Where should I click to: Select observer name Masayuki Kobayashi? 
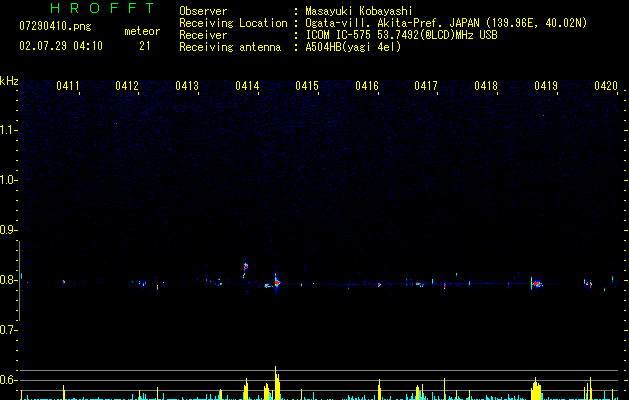(x=359, y=11)
